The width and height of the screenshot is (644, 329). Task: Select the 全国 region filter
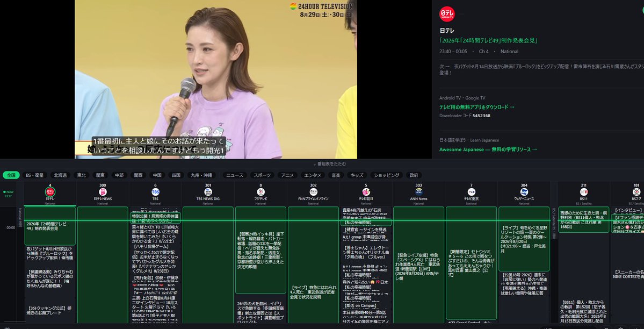(11, 175)
